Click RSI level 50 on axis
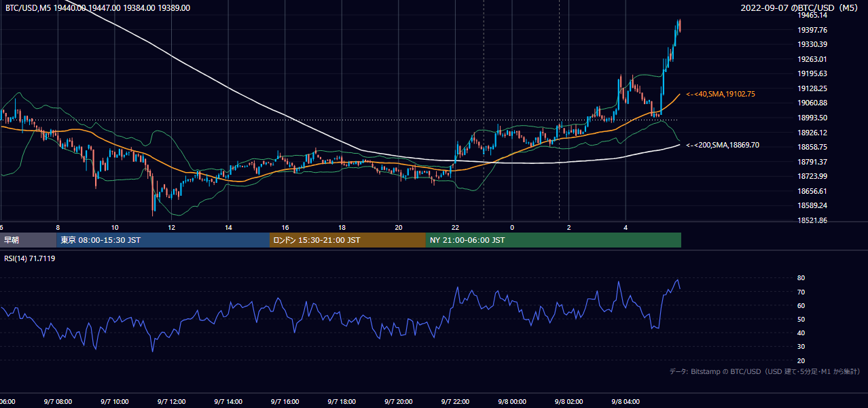Screen dimensions: 868x408 (801, 319)
